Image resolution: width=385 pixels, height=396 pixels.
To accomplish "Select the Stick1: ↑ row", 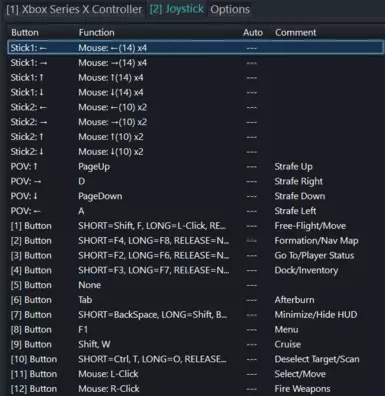I will pyautogui.click(x=195, y=77).
